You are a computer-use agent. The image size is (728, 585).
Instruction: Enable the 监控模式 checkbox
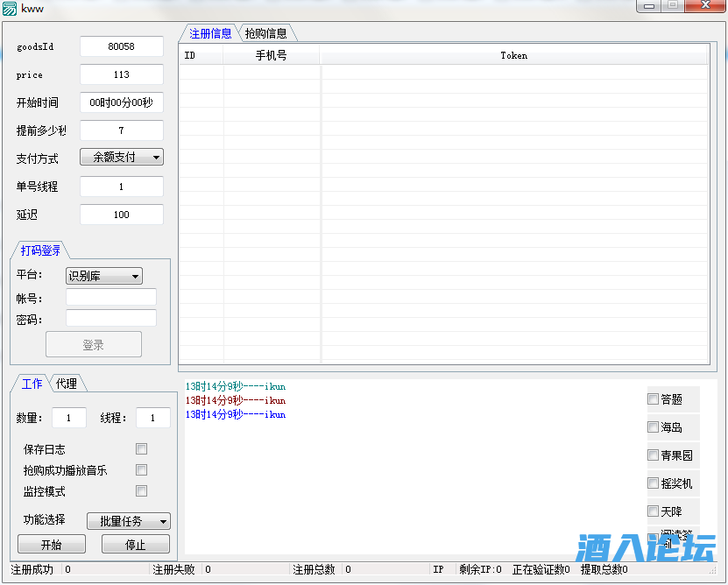(141, 491)
